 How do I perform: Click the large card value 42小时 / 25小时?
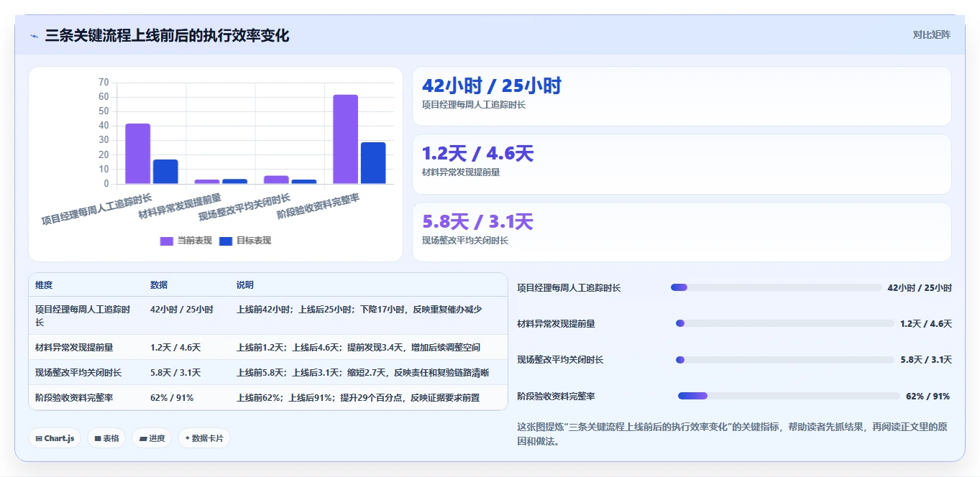[x=491, y=86]
